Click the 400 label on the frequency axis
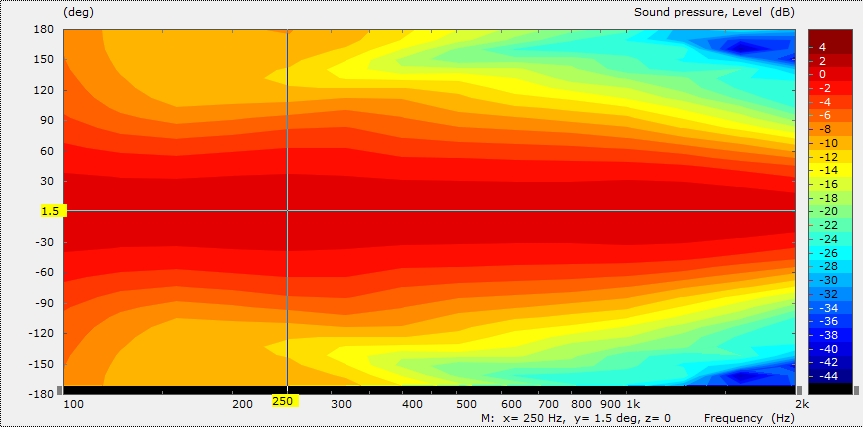The image size is (863, 427). click(411, 405)
